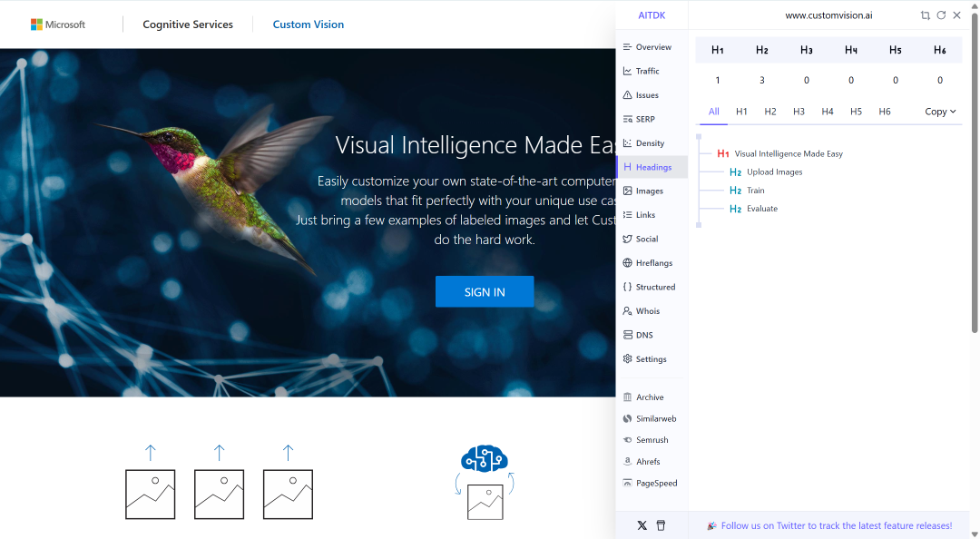The image size is (980, 539).
Task: Click the 'Follow us on Twitter' link
Action: pyautogui.click(x=837, y=526)
